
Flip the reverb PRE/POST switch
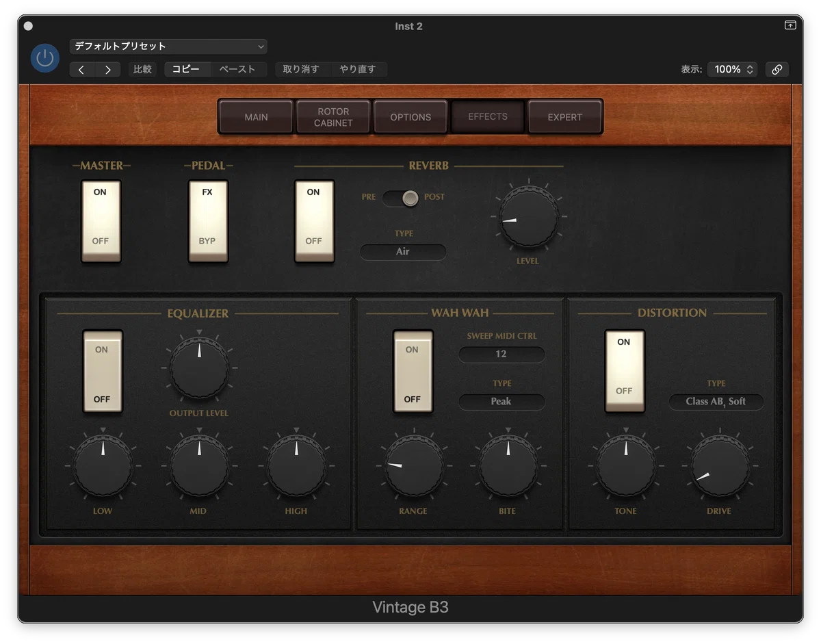(402, 198)
